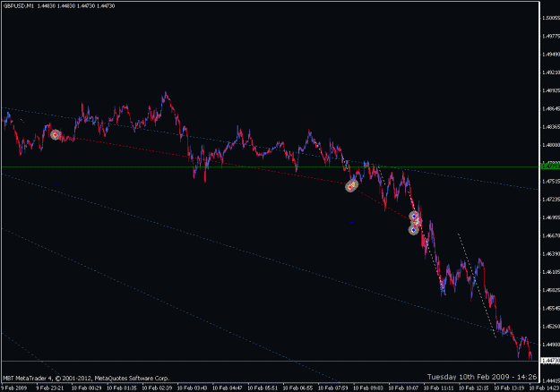Click the upper blue trade marker near 10 Feb 10:07
This screenshot has width=560, height=392.
click(x=414, y=217)
